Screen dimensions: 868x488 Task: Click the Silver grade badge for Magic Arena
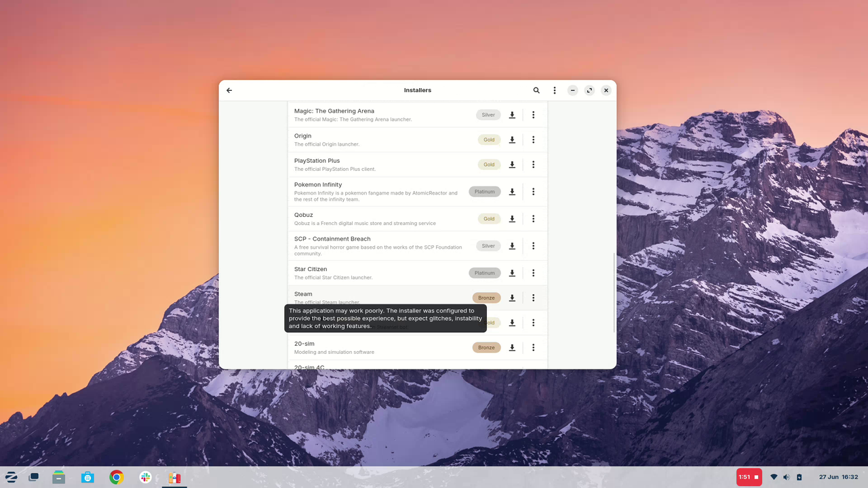click(488, 115)
